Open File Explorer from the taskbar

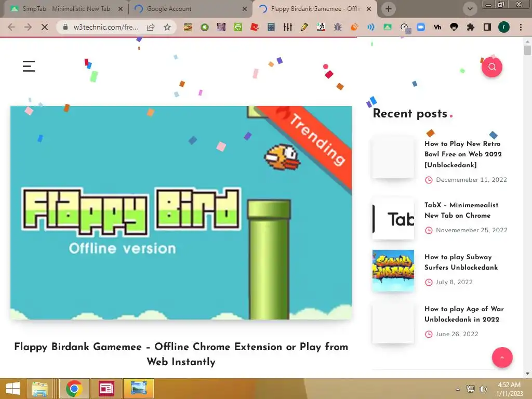39,389
